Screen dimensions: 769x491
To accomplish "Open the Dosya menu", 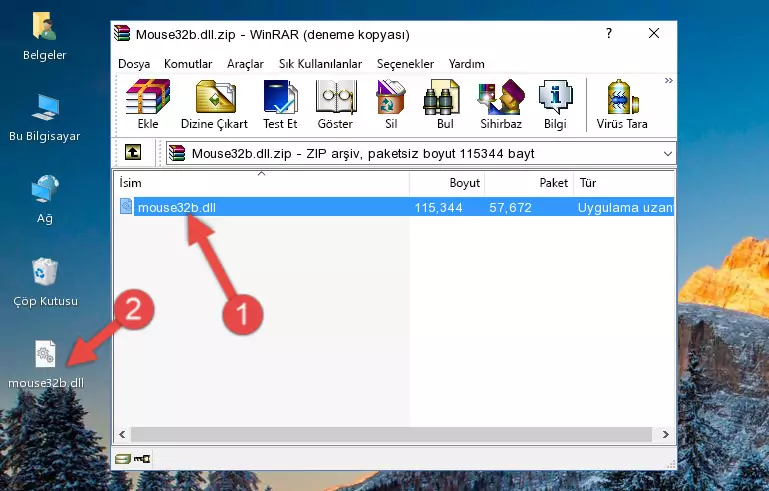I will point(134,64).
